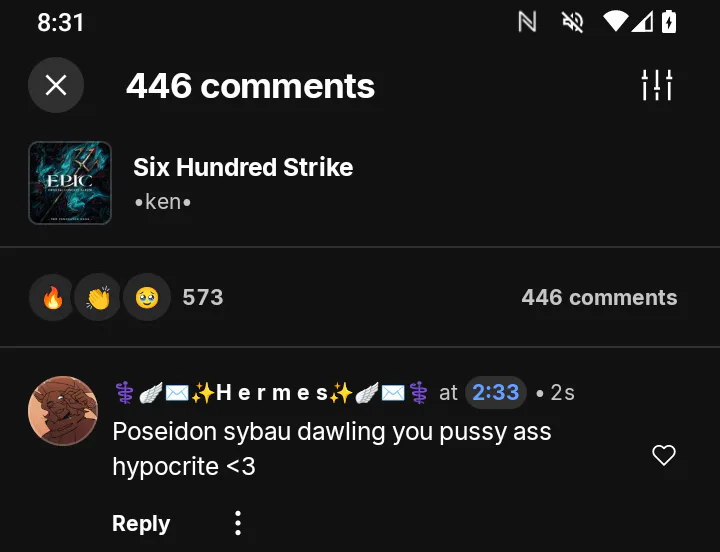Tap the 446 comments counter on the right
The height and width of the screenshot is (552, 720).
599,297
